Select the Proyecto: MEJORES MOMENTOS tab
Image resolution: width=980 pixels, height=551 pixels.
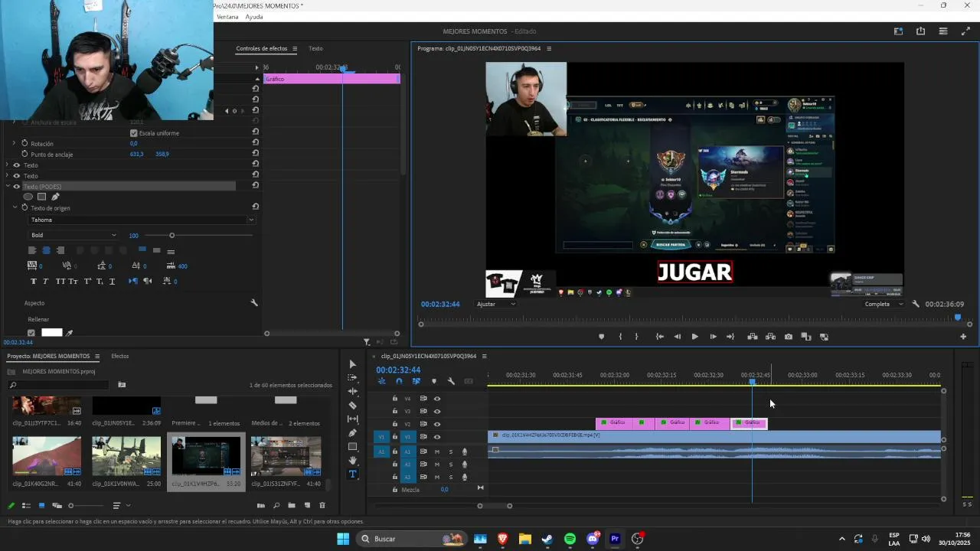click(x=48, y=357)
